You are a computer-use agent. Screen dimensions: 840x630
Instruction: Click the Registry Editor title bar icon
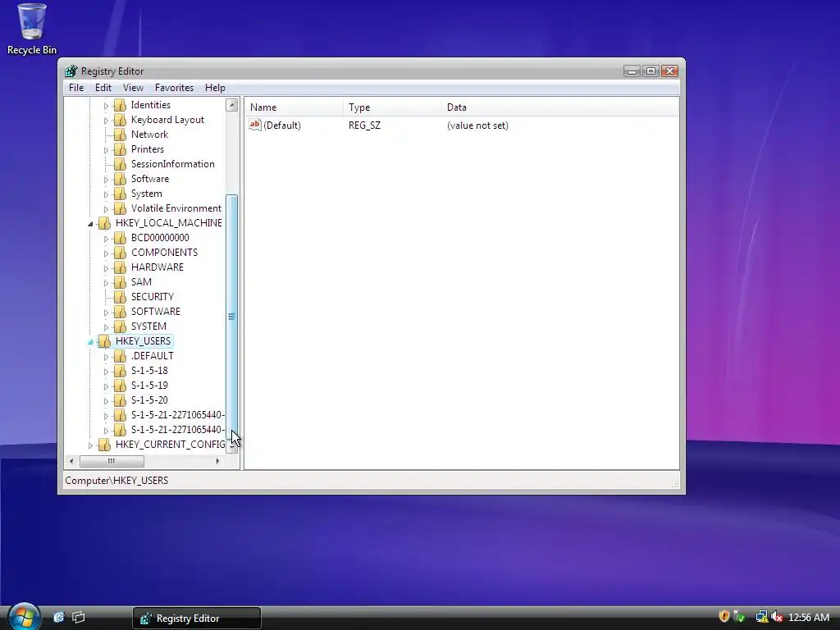71,71
